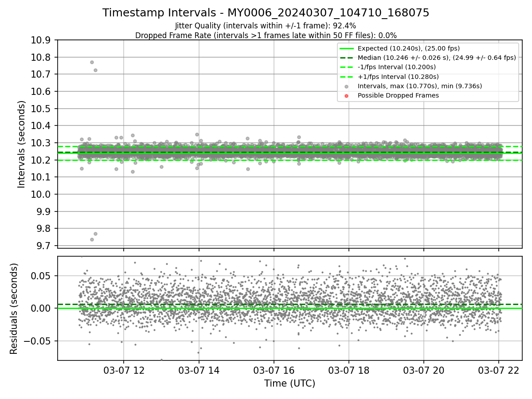Click legend entry 'Expected (10.240s), (25.00 fps)'
The height and width of the screenshot is (399, 532).
tap(409, 48)
